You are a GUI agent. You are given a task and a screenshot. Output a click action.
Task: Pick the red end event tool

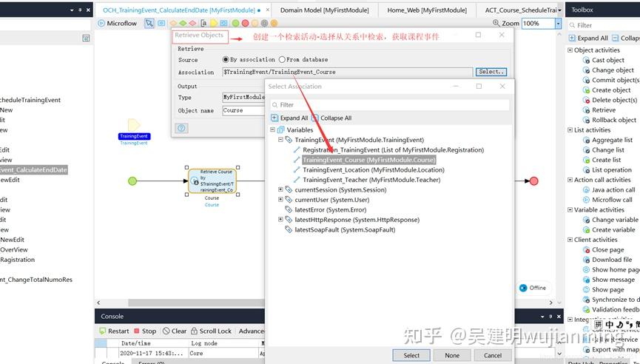click(246, 23)
